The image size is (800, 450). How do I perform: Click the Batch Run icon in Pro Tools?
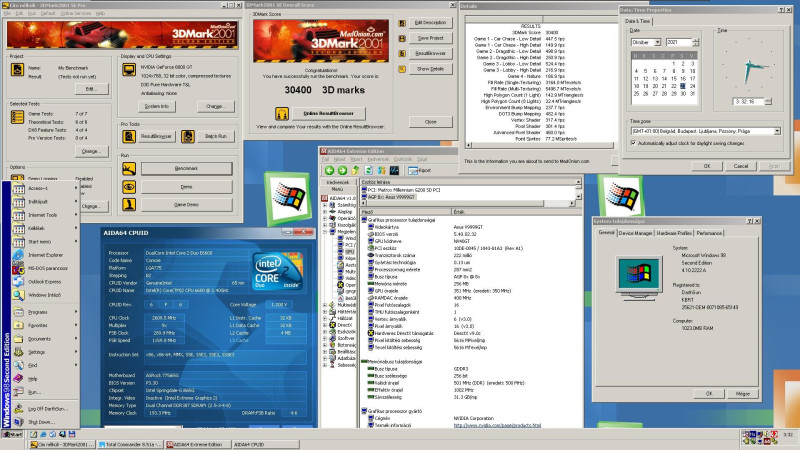coord(188,136)
